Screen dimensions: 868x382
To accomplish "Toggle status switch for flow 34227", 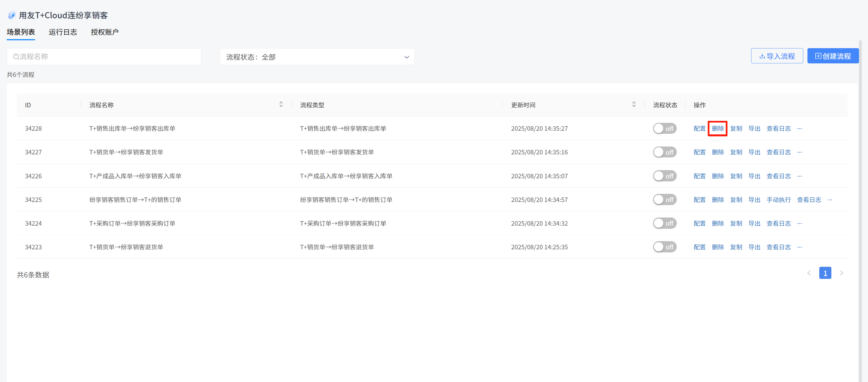I will [x=665, y=152].
